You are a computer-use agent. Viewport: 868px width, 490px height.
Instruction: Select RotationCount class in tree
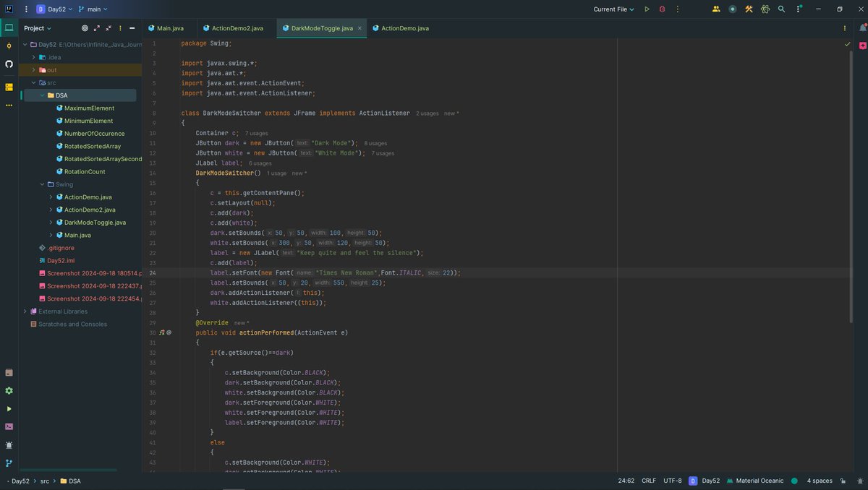pyautogui.click(x=85, y=172)
